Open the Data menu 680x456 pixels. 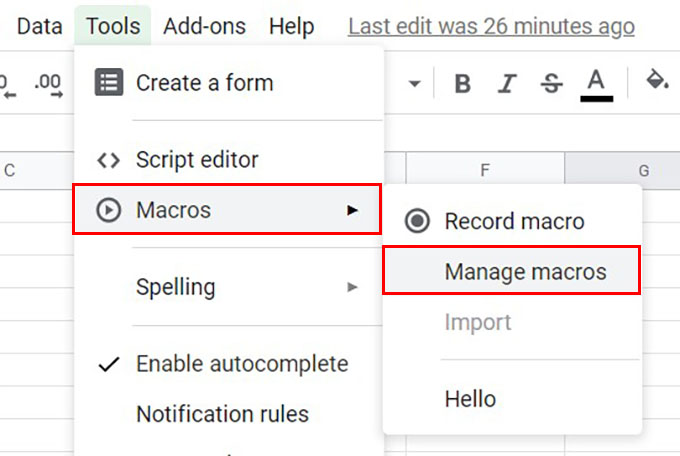pyautogui.click(x=39, y=26)
